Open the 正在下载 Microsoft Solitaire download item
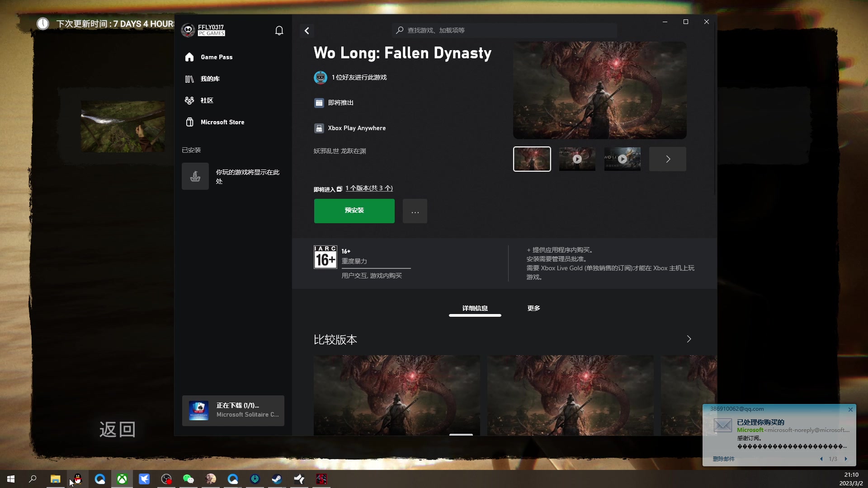The image size is (868, 488). [x=233, y=411]
